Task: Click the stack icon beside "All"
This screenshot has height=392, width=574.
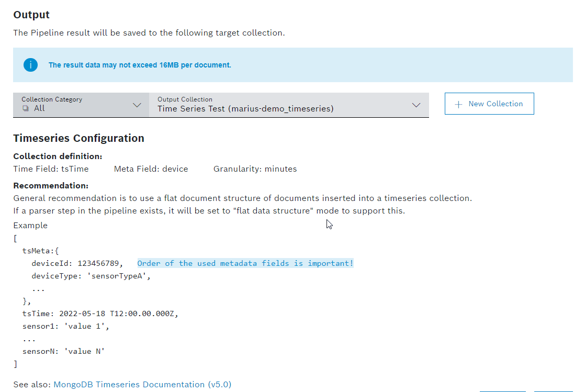Action: point(26,108)
